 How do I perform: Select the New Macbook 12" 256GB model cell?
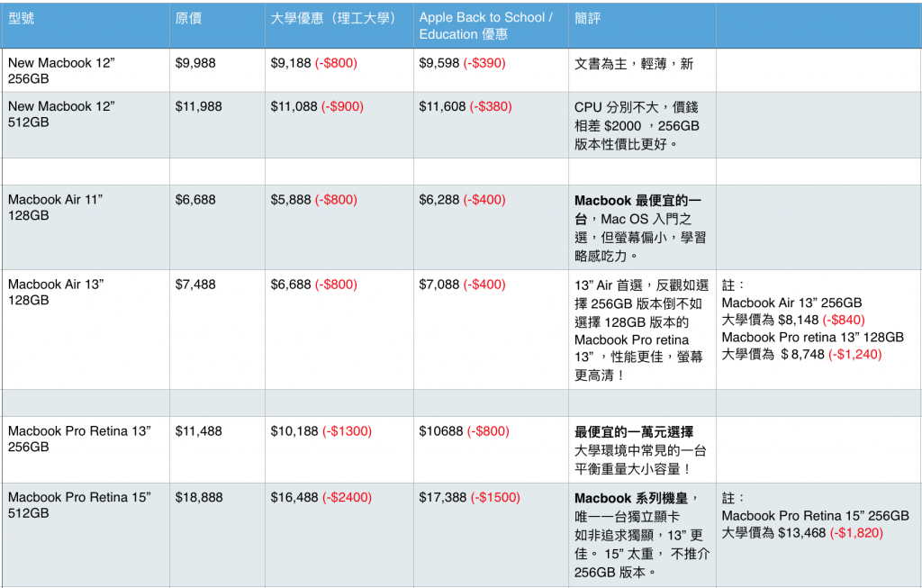61,71
